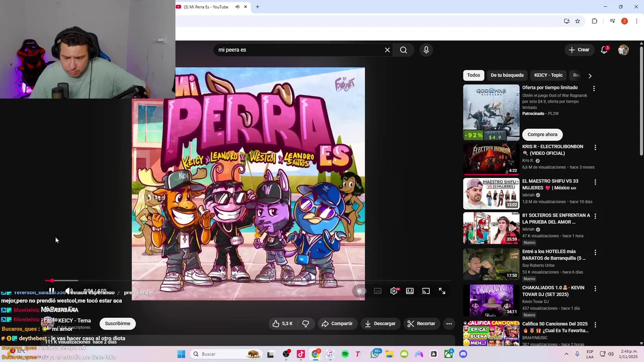Open the KEICY - Tema channel name
644x362 pixels.
[74, 321]
